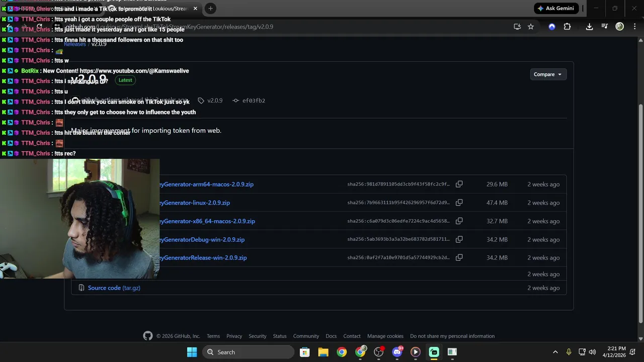
Task: Download KeyGenerator-arm64-macos-2.0.9.zip
Action: coord(206,185)
